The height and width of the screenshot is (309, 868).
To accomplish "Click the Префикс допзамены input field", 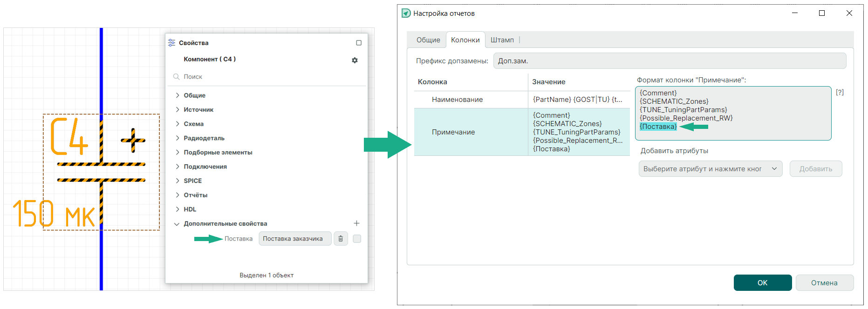I will [669, 61].
